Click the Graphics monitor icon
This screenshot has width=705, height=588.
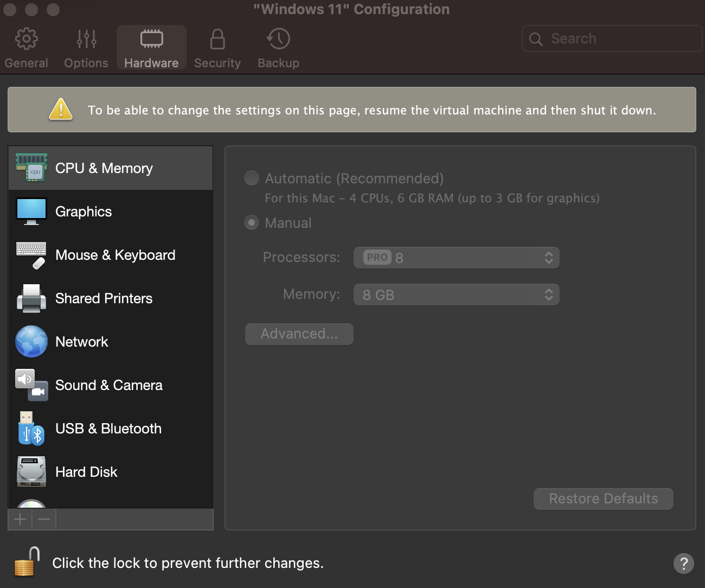[x=31, y=212]
